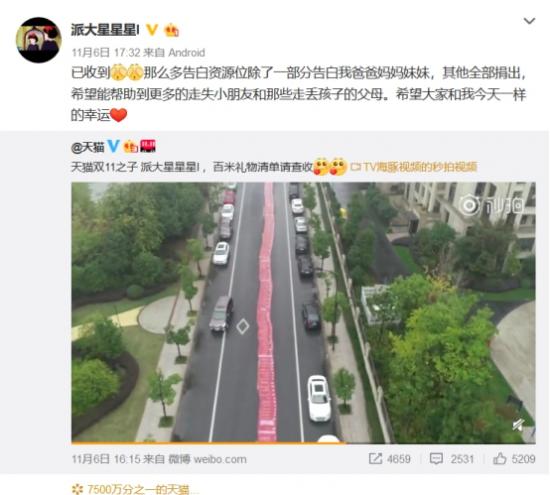The width and height of the screenshot is (550, 495).
Task: Toggle the video mute speaker icon
Action: click(518, 425)
